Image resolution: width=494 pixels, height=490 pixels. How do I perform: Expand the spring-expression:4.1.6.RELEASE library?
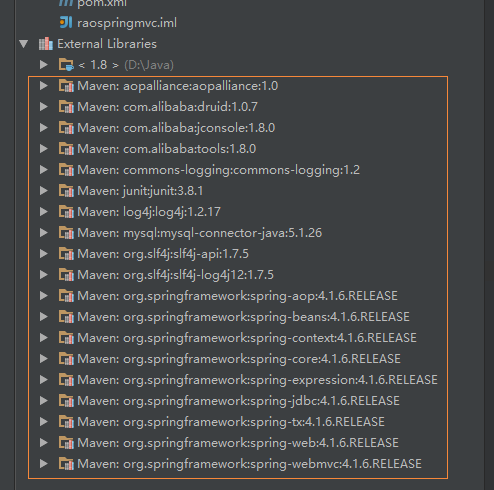pyautogui.click(x=43, y=380)
